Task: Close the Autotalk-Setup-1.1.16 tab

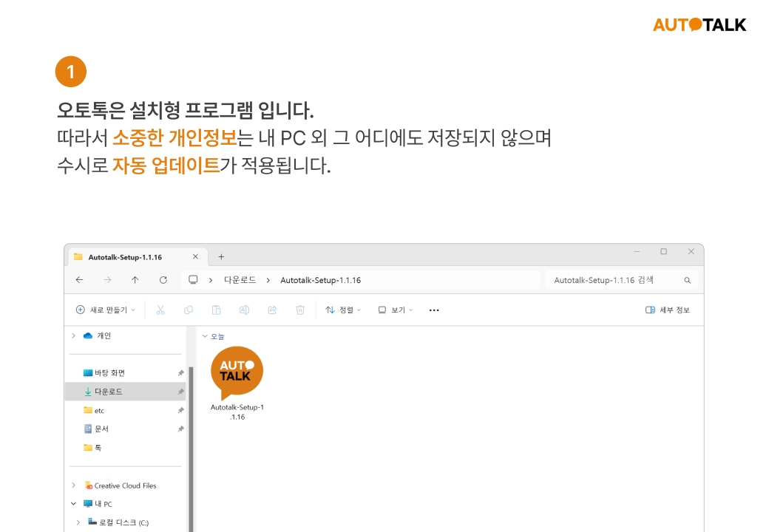Action: (195, 256)
